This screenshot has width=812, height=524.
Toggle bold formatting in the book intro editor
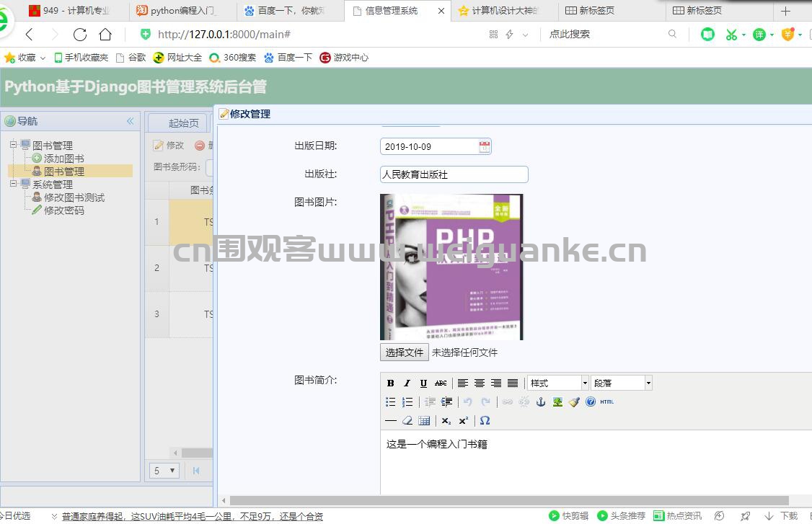(390, 383)
